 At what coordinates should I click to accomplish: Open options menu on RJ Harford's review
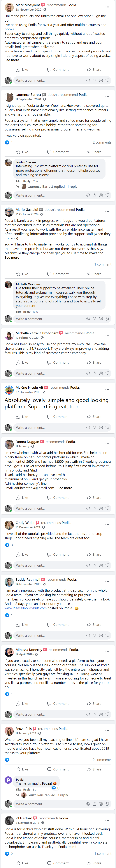pyautogui.click(x=107, y=820)
